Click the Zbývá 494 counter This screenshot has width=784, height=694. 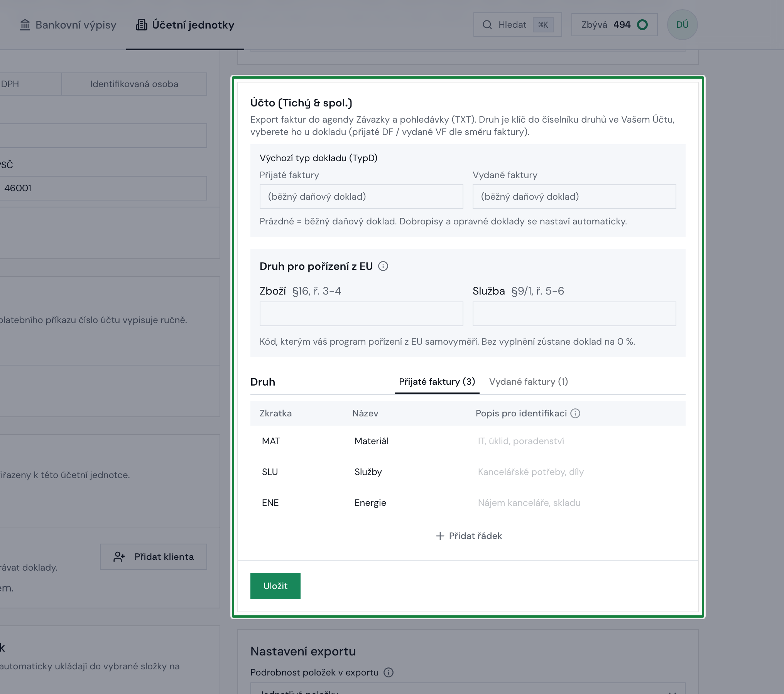point(614,25)
